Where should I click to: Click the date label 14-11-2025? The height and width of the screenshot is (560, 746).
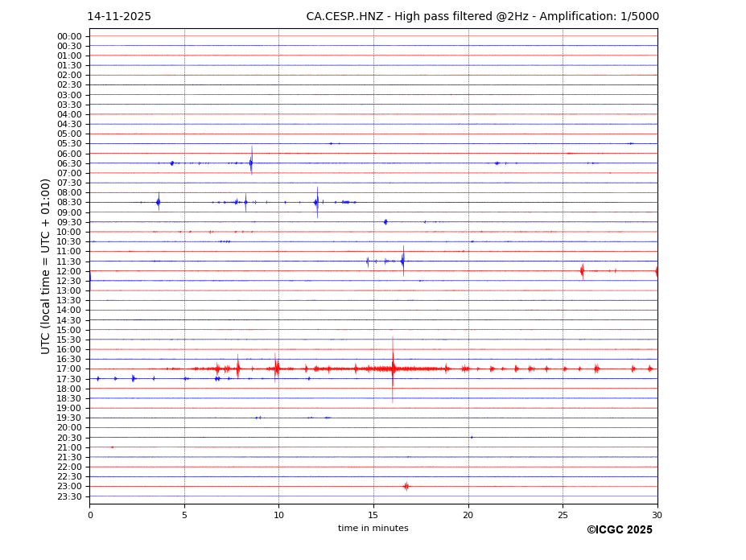pos(119,17)
